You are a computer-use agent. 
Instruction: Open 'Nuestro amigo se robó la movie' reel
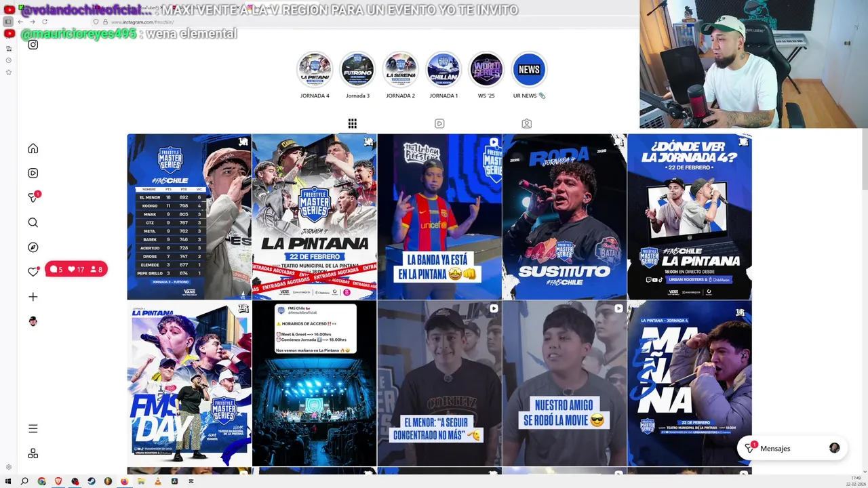[564, 384]
